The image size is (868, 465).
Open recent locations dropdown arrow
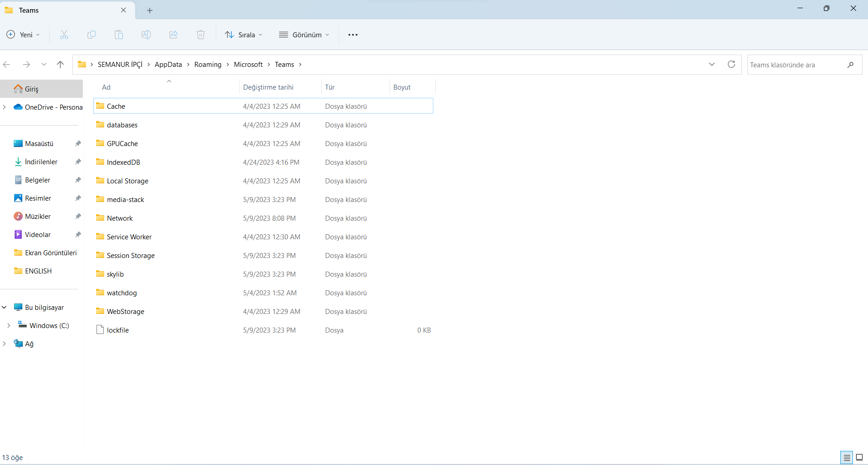tap(44, 65)
